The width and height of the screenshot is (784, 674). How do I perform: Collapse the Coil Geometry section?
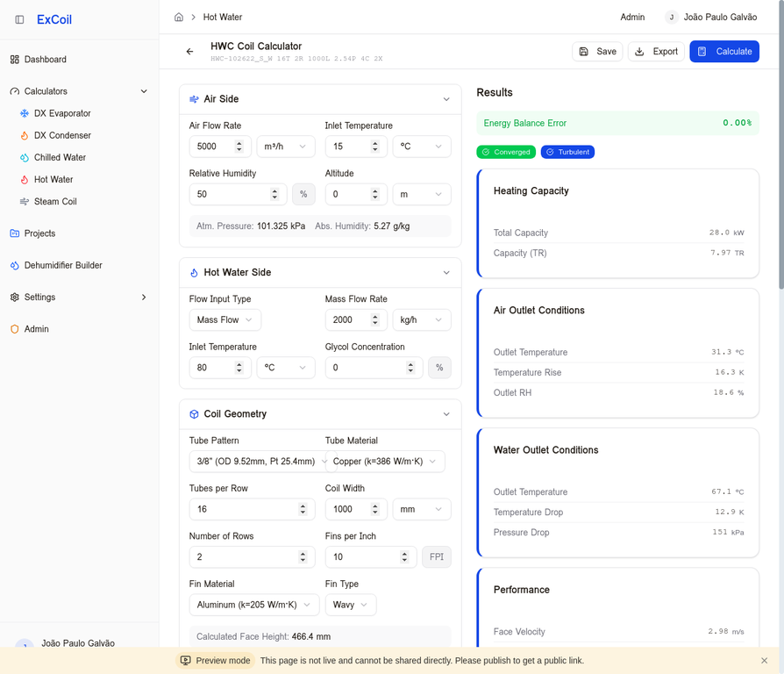click(446, 414)
